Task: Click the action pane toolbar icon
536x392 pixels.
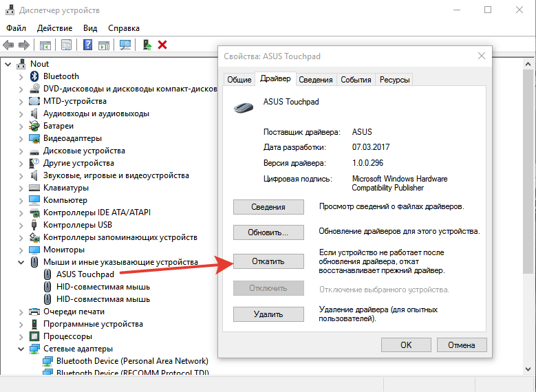Action: (104, 45)
